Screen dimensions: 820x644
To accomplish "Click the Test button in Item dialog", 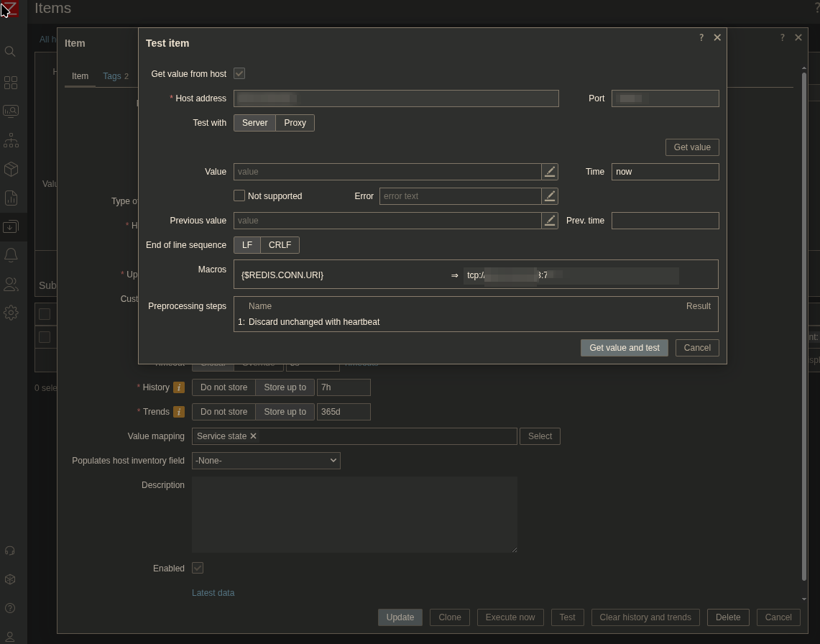I will [x=568, y=617].
